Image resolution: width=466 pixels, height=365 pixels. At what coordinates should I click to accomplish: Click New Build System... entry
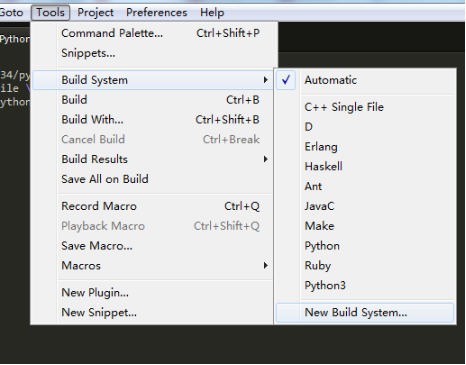coord(365,313)
